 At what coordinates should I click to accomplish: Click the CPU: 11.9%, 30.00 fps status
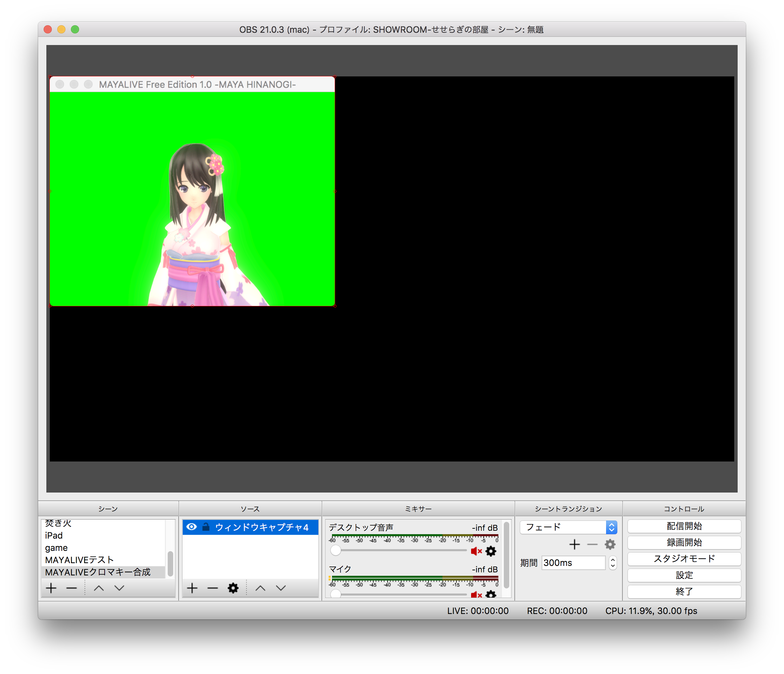click(x=651, y=611)
